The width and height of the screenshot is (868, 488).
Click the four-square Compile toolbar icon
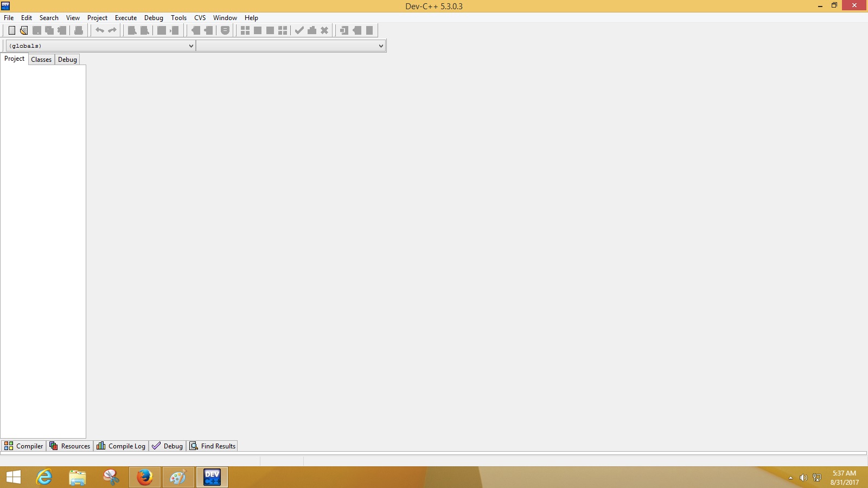click(245, 30)
